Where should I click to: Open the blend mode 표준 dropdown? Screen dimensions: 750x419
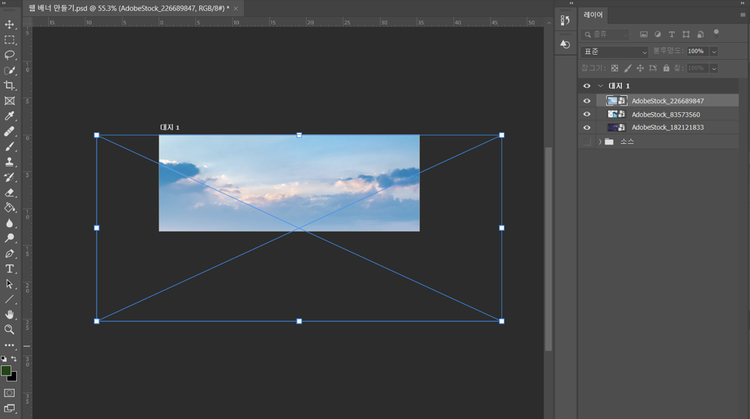[614, 52]
